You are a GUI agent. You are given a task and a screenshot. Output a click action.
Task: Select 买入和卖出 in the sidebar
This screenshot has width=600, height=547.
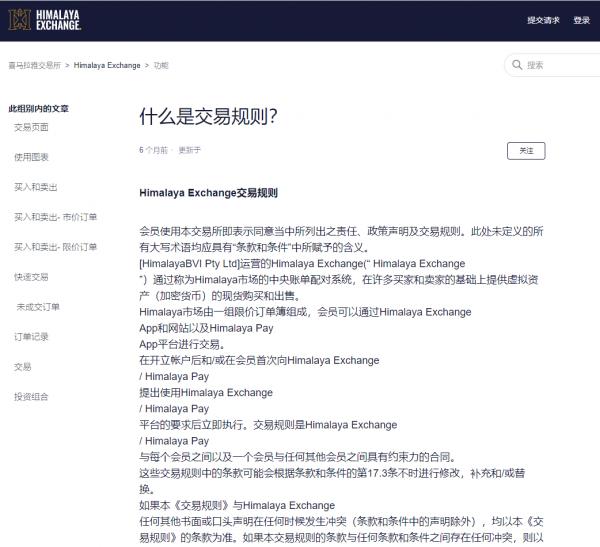[x=35, y=187]
